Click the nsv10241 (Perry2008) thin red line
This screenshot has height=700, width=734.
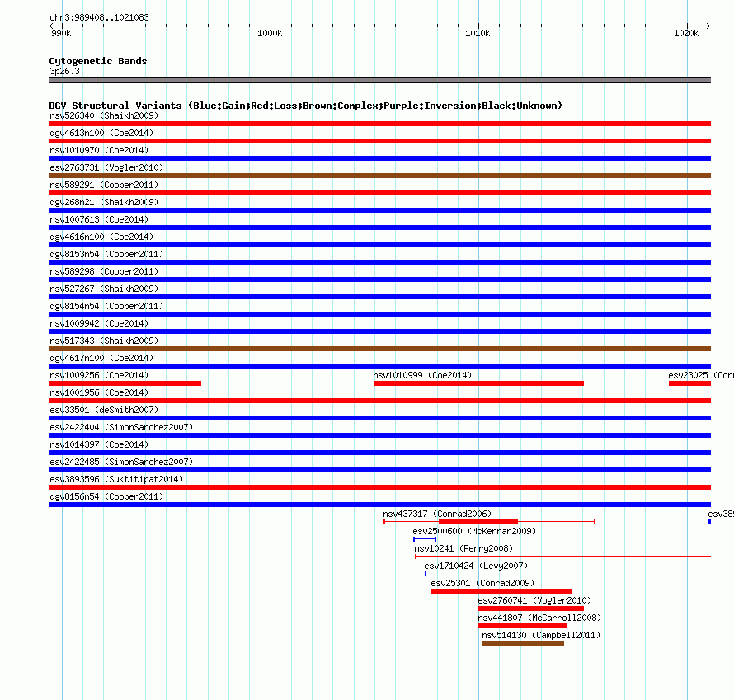point(562,557)
